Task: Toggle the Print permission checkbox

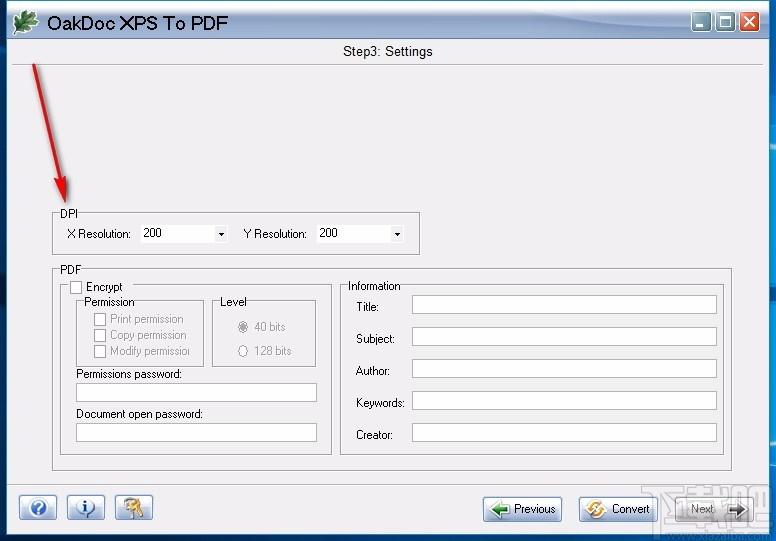Action: pyautogui.click(x=99, y=319)
